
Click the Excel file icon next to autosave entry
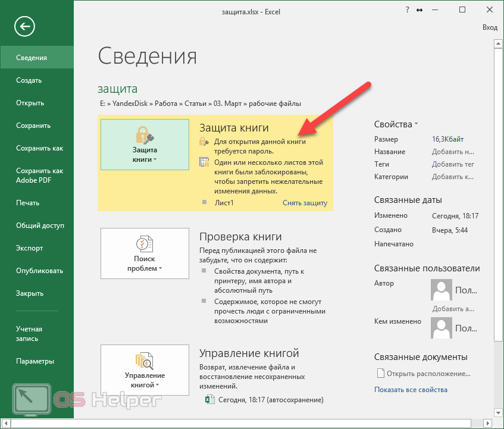pyautogui.click(x=209, y=399)
